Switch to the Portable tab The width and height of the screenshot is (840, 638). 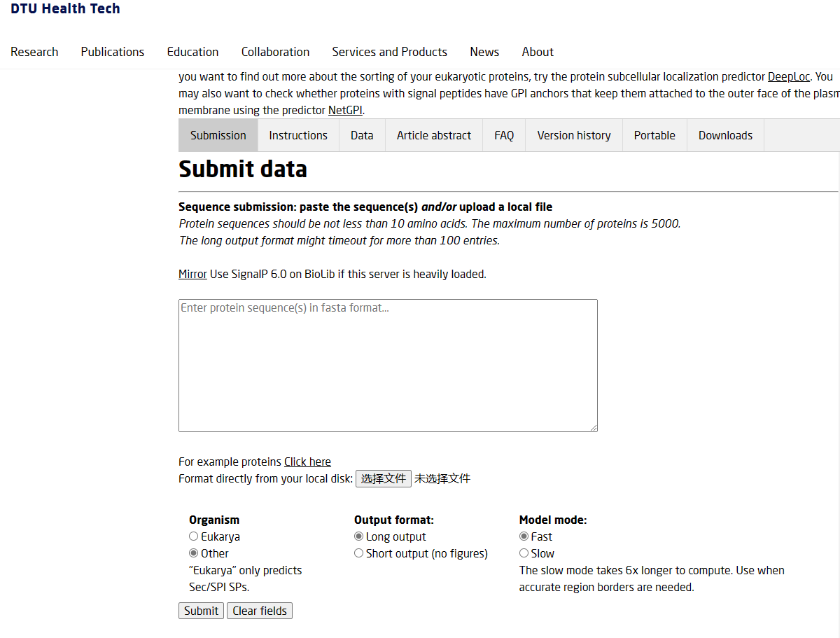[x=654, y=135]
